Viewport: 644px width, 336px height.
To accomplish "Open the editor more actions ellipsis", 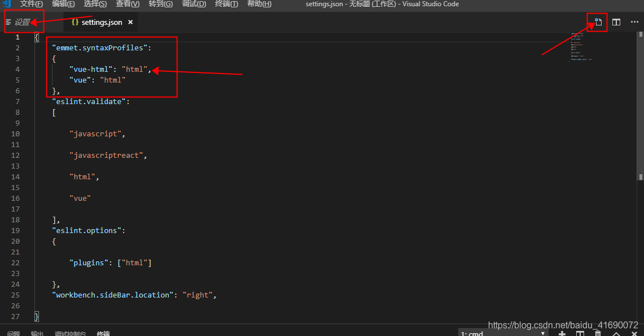I will point(634,22).
